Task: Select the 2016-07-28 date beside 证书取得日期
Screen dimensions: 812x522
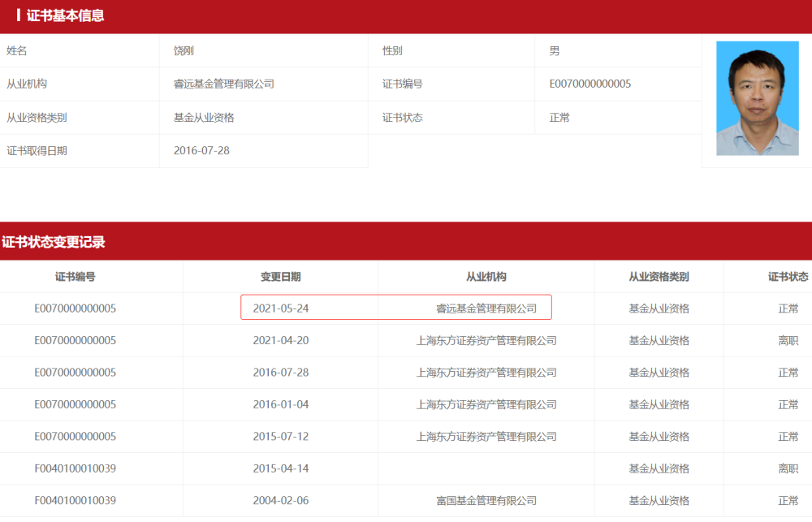Action: (201, 151)
